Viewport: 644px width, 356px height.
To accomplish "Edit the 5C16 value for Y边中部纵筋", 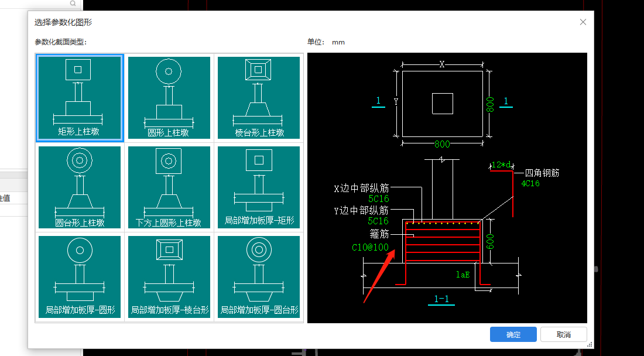I will (x=378, y=221).
